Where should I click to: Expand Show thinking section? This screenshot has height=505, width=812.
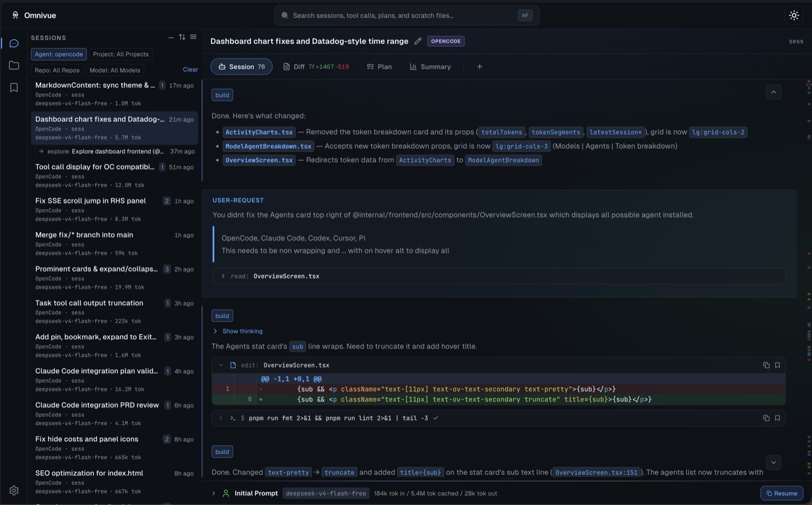(237, 331)
